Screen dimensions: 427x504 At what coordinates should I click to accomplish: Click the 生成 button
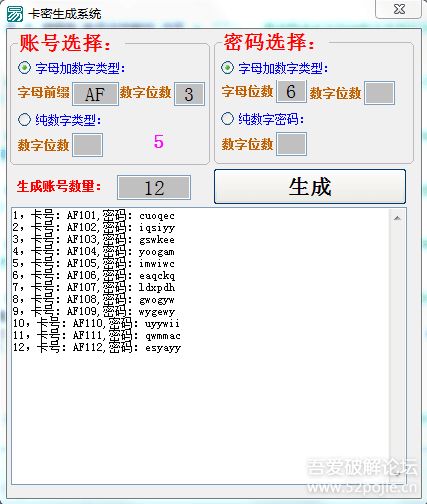(x=310, y=186)
